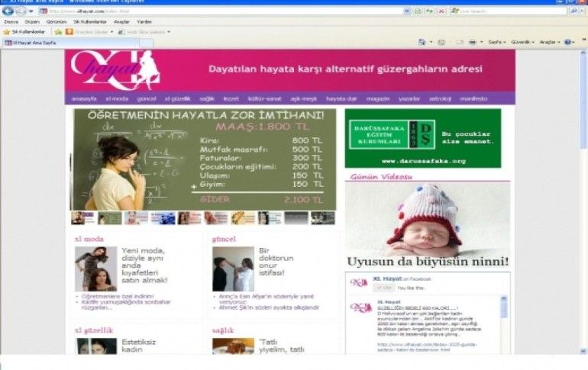The width and height of the screenshot is (588, 370).
Task: Click the sağlık link in purple navbar
Action: 208,98
